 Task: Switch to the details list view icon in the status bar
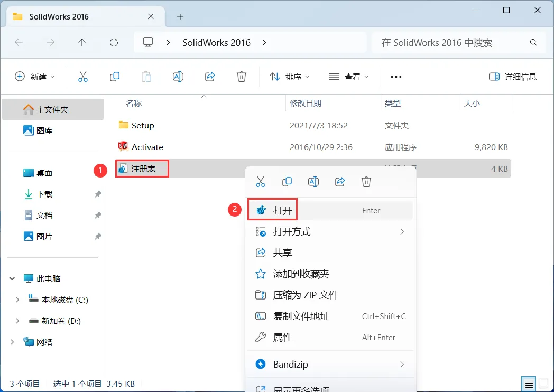529,384
